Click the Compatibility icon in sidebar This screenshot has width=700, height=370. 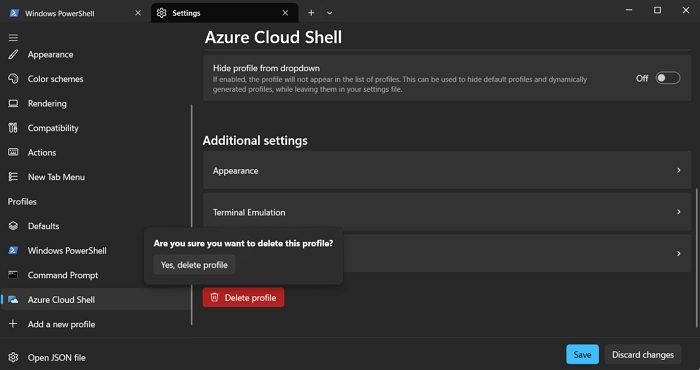pos(13,128)
